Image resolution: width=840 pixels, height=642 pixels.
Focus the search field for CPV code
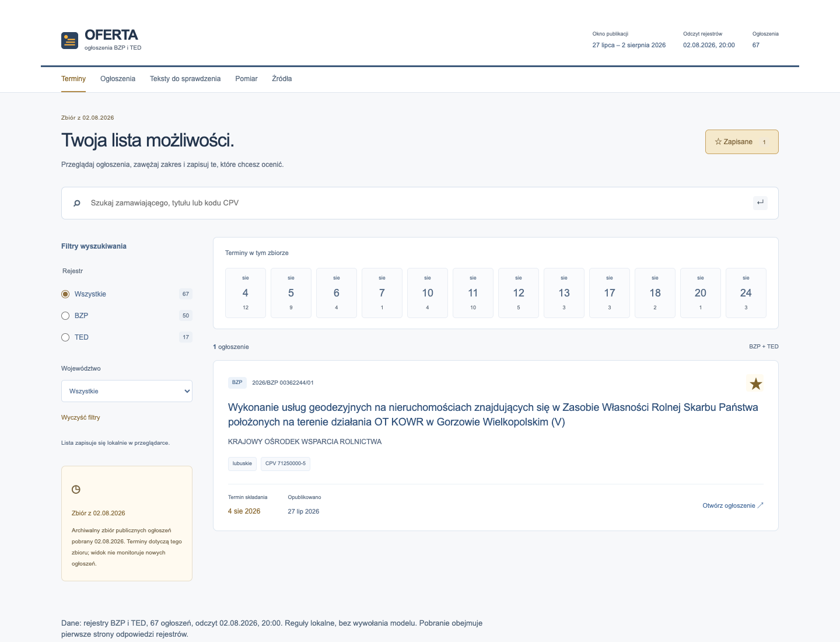point(419,203)
